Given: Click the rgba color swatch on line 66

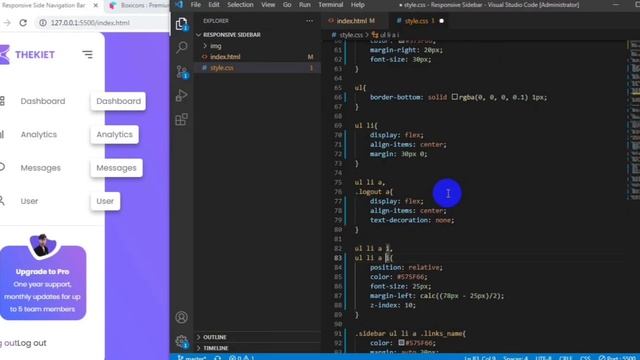Looking at the screenshot, I should [455, 97].
